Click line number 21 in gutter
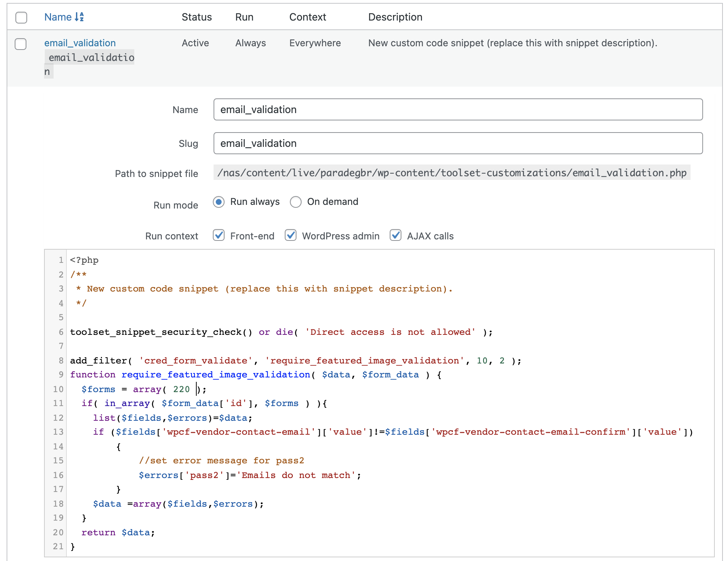 click(58, 546)
